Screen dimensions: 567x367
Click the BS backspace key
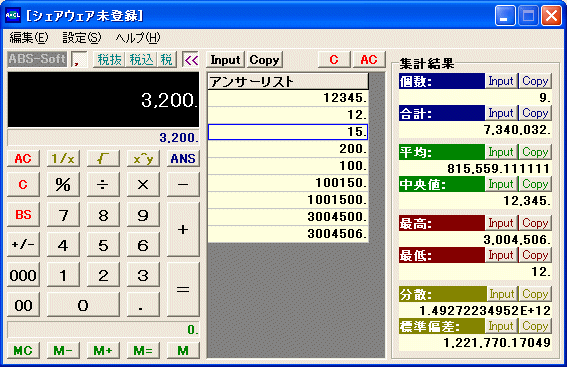pyautogui.click(x=23, y=215)
